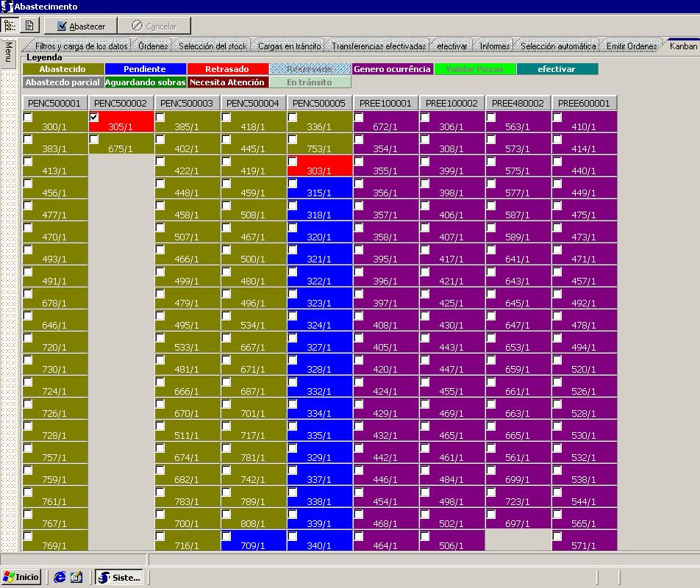This screenshot has width=700, height=588.
Task: Click the Abastecer button
Action: pyautogui.click(x=80, y=26)
